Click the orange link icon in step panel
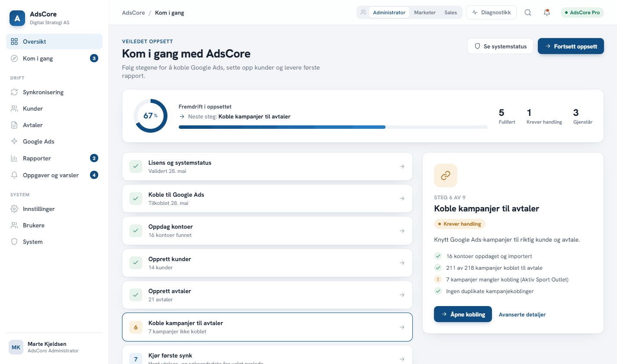Screen dimensions: 617x364 [446, 176]
